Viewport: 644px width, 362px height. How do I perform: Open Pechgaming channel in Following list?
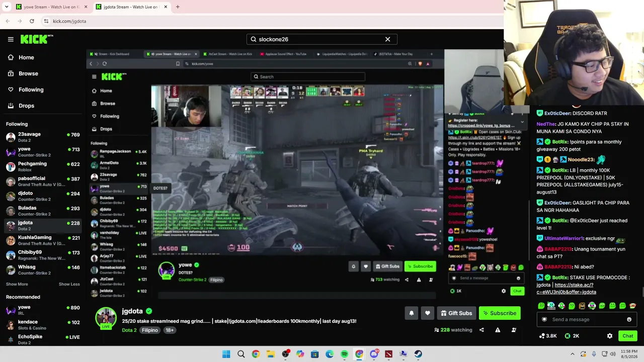click(43, 166)
